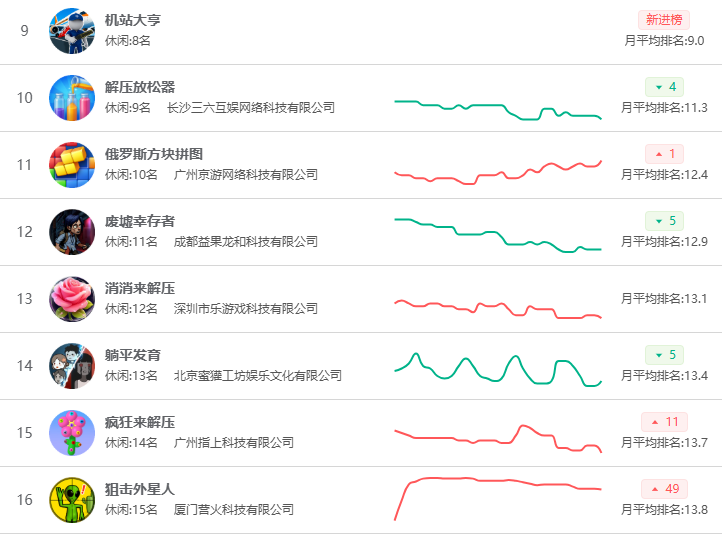Click 厦门营火科技有限公司 company name
Screen dimensions: 722x539
(234, 510)
